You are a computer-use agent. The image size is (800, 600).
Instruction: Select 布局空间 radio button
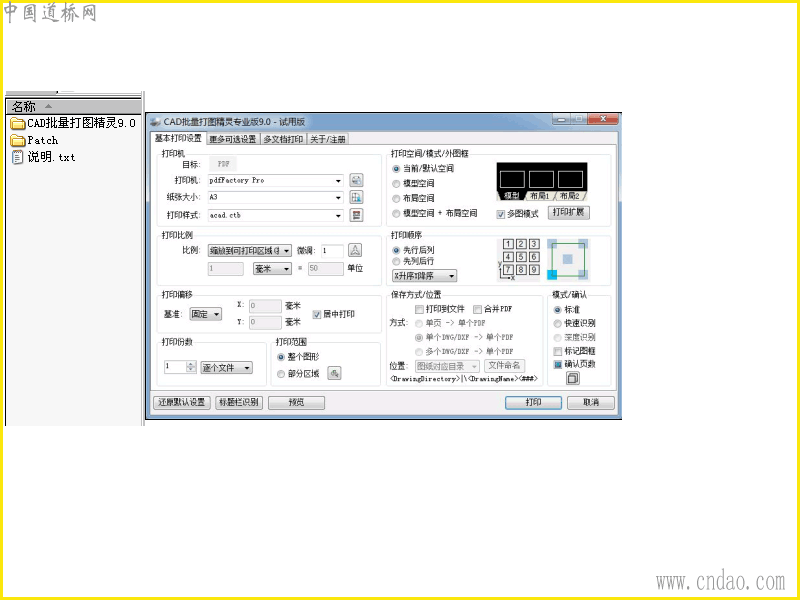point(396,198)
